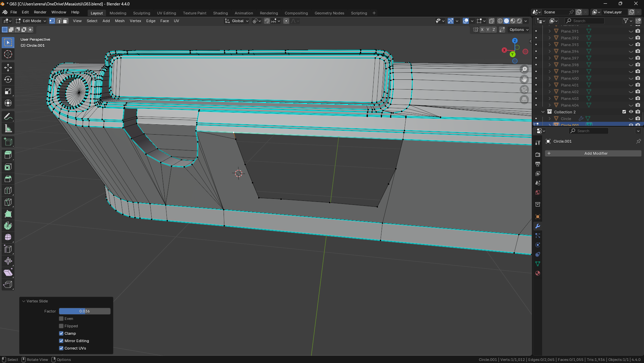Click the 3D cursor tool
644x363 pixels.
8,54
